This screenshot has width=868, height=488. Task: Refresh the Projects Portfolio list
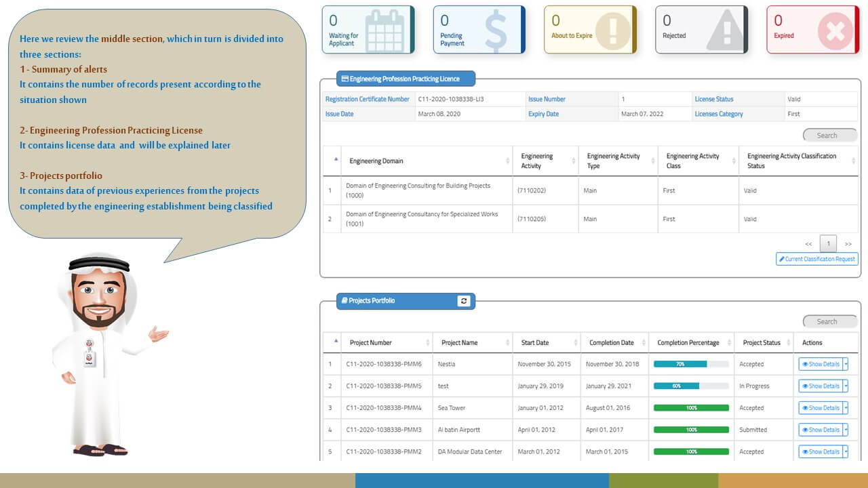click(464, 301)
